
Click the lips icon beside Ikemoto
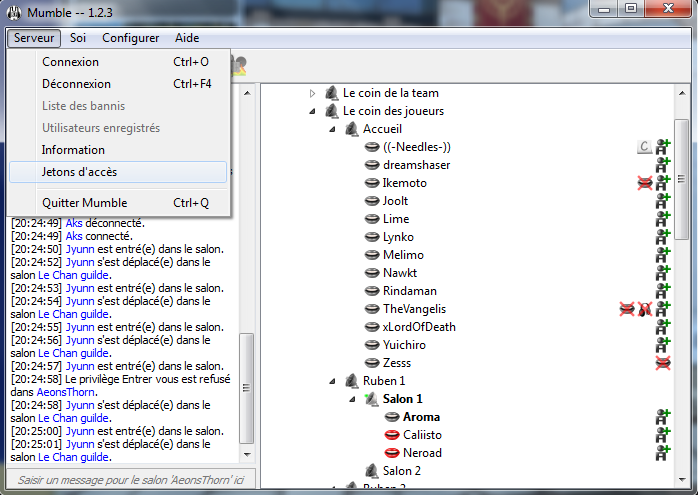[x=372, y=183]
